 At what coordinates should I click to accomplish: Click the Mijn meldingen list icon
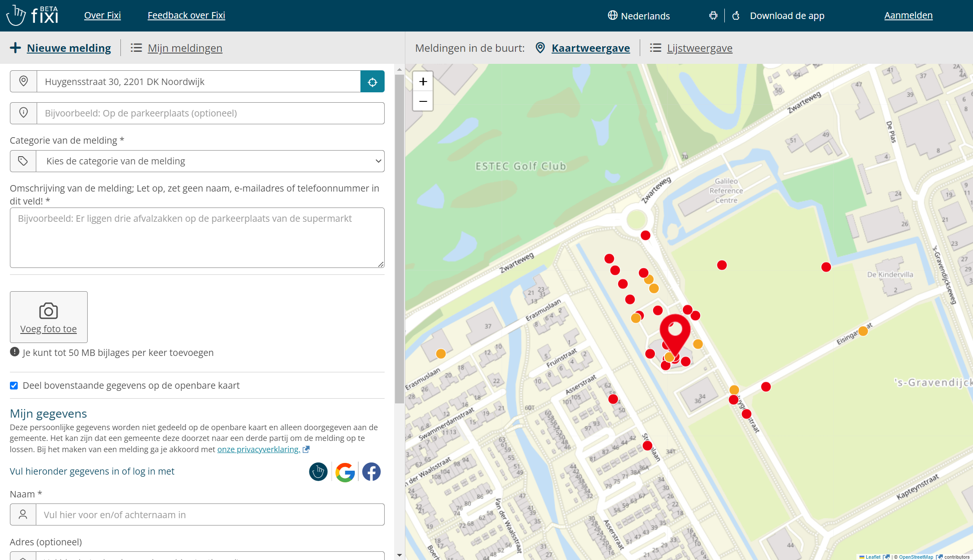136,48
